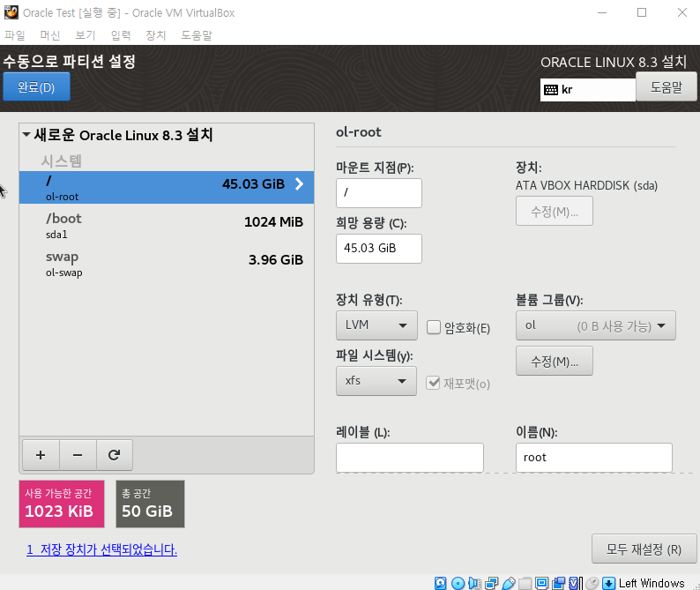Open the 입력 menu
This screenshot has height=590, width=700.
pyautogui.click(x=121, y=35)
